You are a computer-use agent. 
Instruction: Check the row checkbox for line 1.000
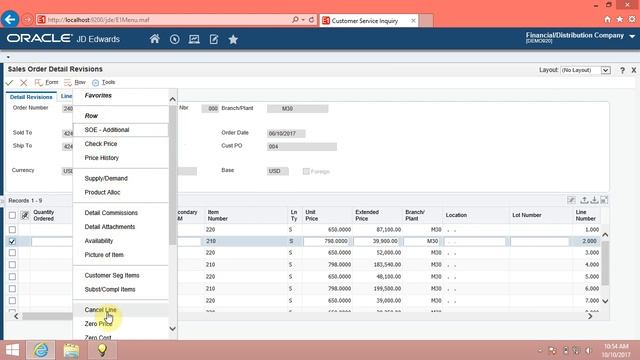coord(12,230)
